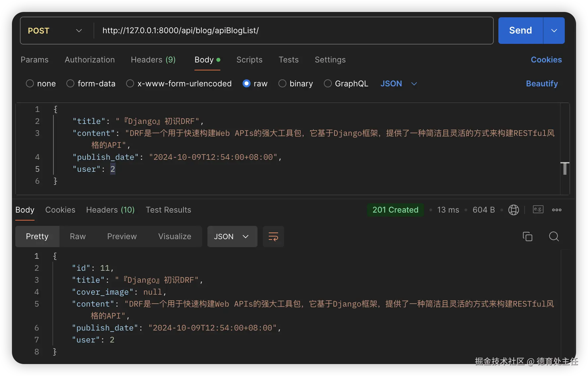Image resolution: width=588 pixels, height=376 pixels.
Task: Select the form-data radio option
Action: [x=70, y=83]
